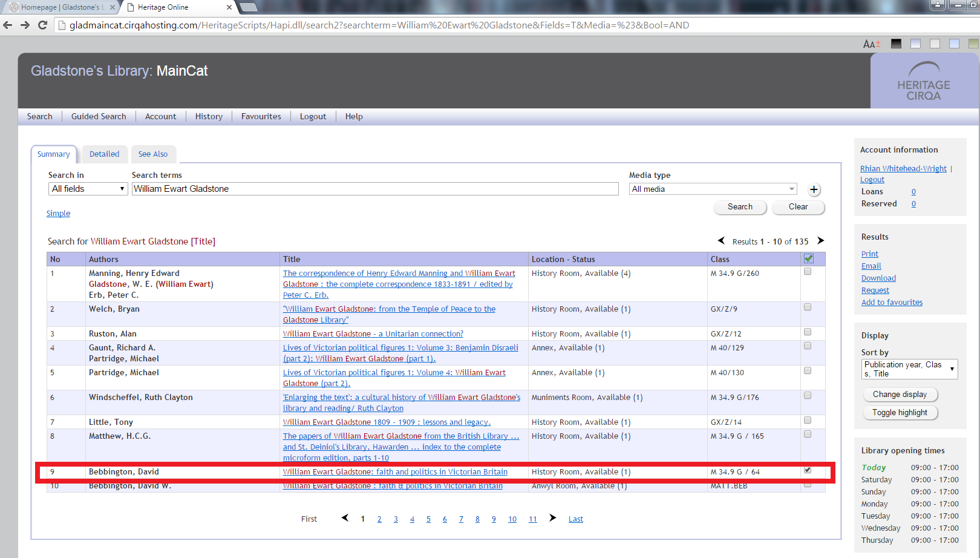Tick the checkbox for result 1 by Manning
This screenshot has height=558, width=980.
808,272
